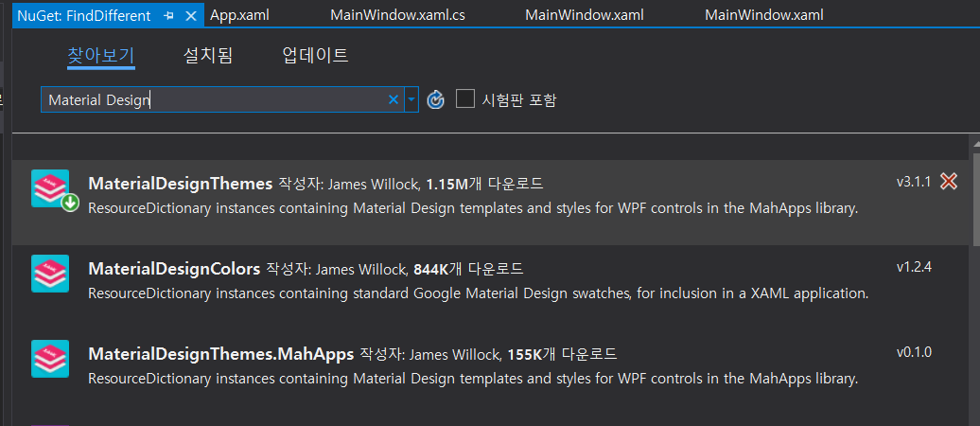Select the MaterialDesignThemes.MahApps package title
980x426 pixels.
(221, 354)
